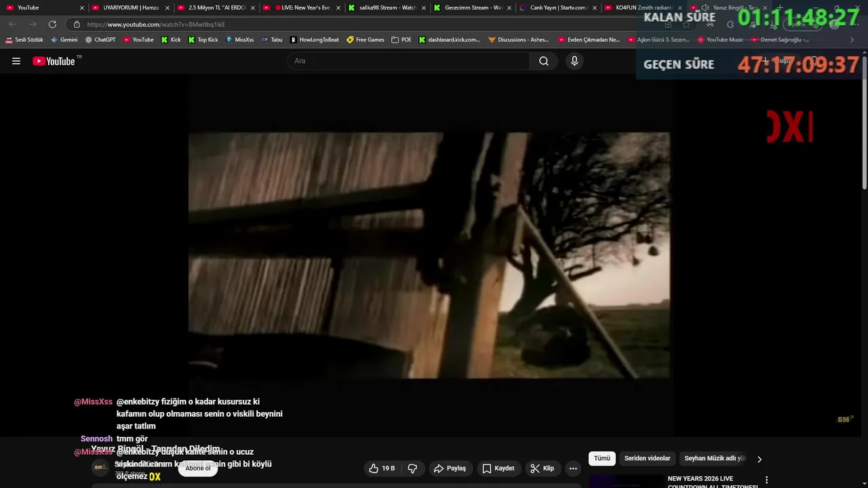Open Free Games bookmark
The image size is (868, 488).
click(366, 40)
